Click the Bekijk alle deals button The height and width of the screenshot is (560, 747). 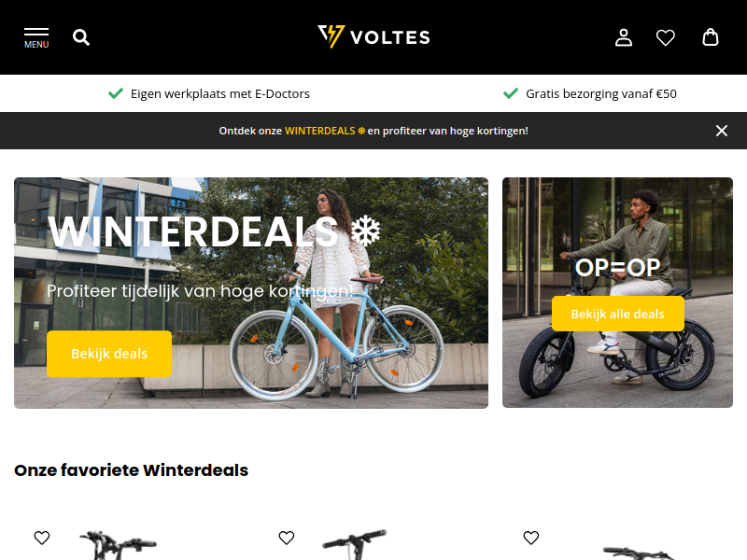click(618, 314)
